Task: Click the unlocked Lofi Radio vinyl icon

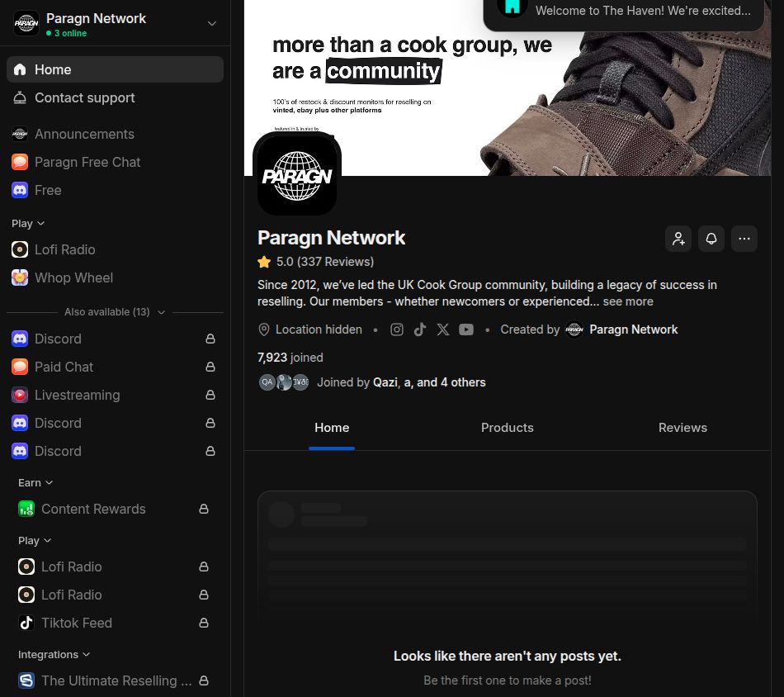Action: [x=20, y=249]
